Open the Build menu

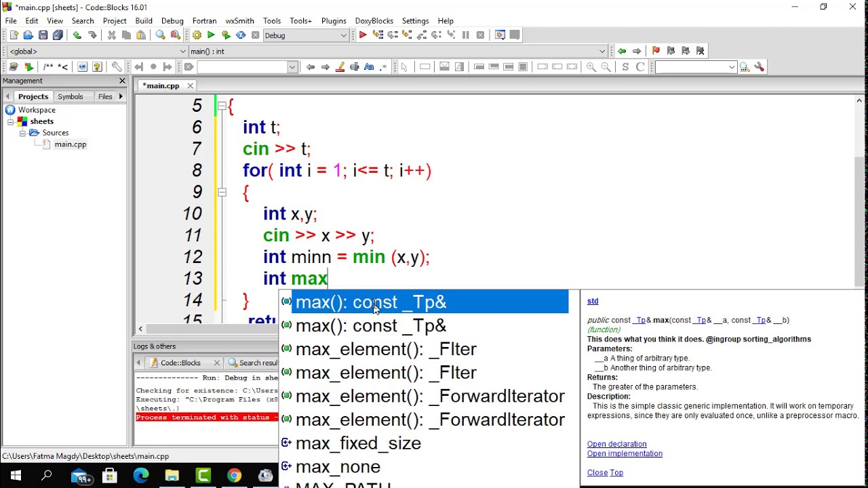(x=144, y=21)
